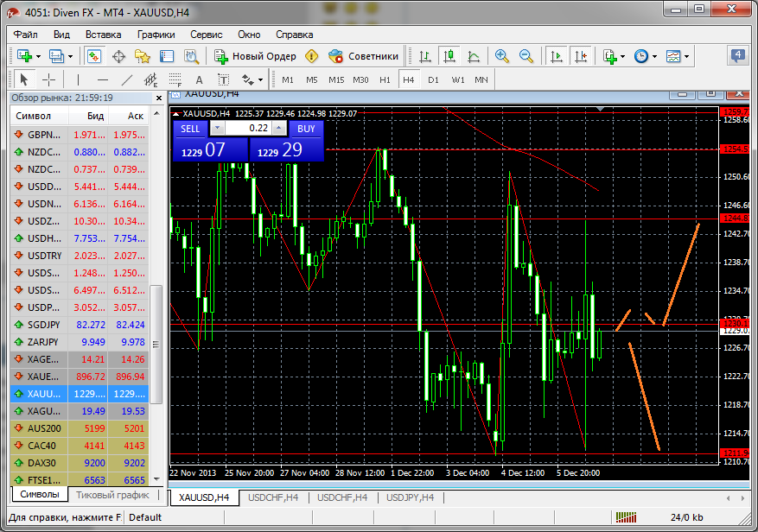Expand the New Chart dropdown arrow
The width and height of the screenshot is (758, 532).
click(x=38, y=56)
